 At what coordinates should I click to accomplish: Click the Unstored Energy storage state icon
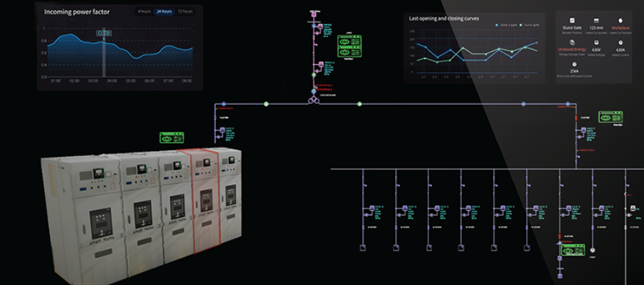pyautogui.click(x=572, y=42)
